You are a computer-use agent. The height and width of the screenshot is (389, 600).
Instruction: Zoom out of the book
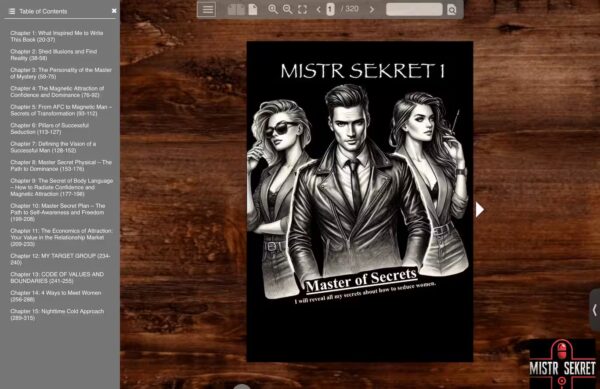(287, 9)
